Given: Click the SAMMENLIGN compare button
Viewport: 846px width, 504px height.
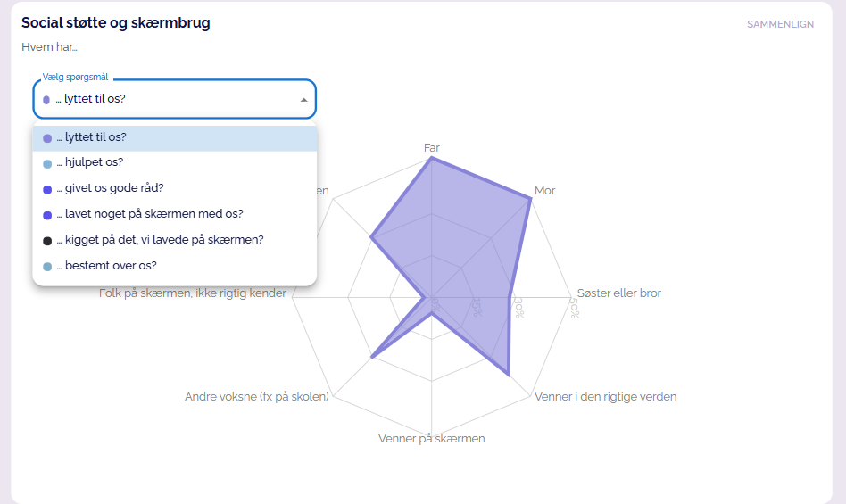Looking at the screenshot, I should (780, 24).
